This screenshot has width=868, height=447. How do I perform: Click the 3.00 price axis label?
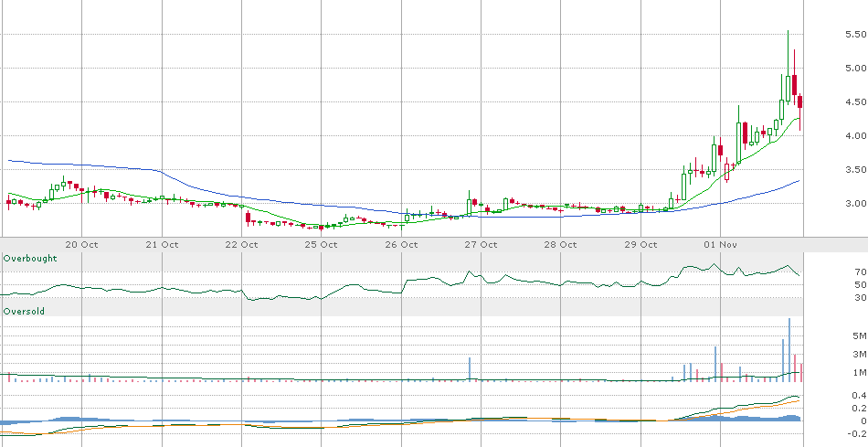click(856, 203)
